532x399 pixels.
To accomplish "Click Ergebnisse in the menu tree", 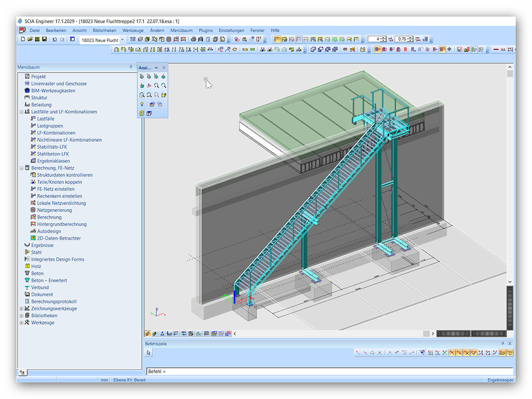I will [42, 245].
